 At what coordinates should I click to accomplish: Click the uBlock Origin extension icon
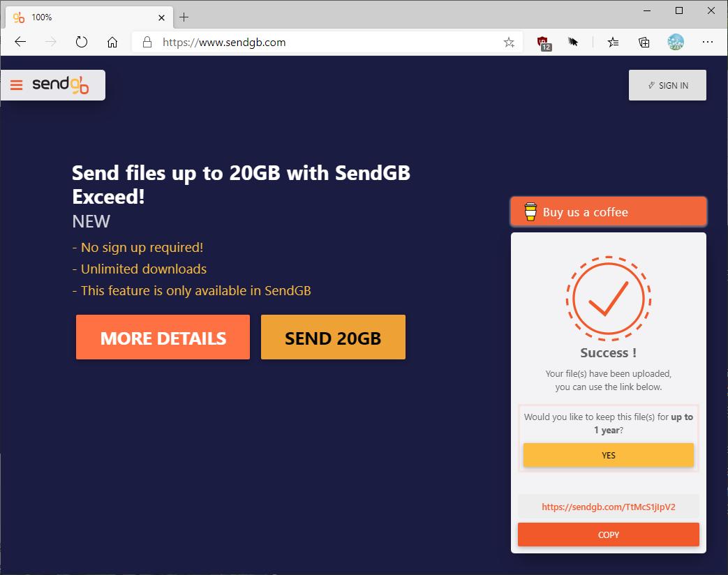click(544, 43)
